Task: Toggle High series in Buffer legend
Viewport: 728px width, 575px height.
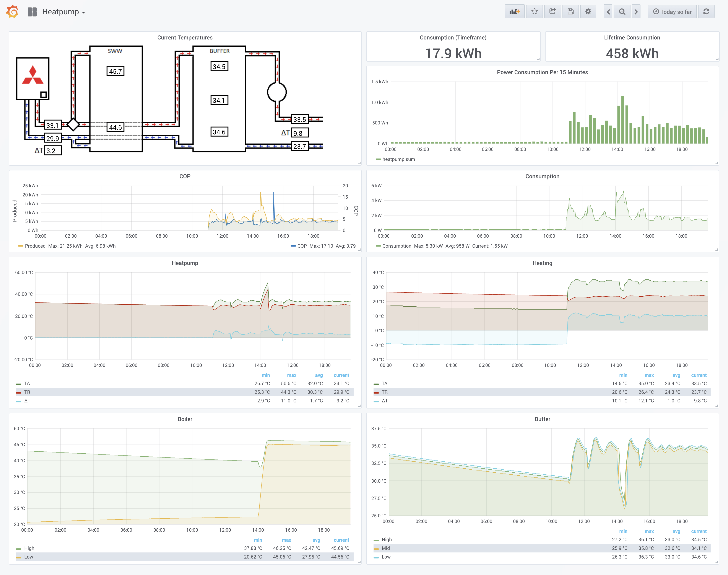Action: (x=387, y=539)
